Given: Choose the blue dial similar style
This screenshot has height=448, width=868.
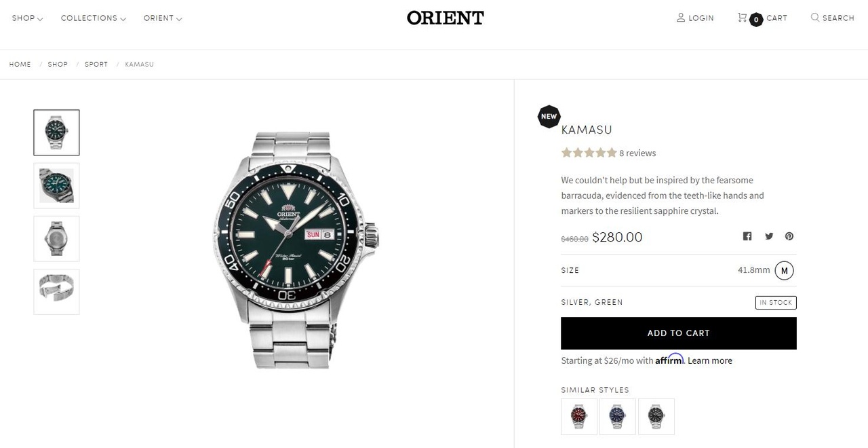Looking at the screenshot, I should (x=617, y=416).
